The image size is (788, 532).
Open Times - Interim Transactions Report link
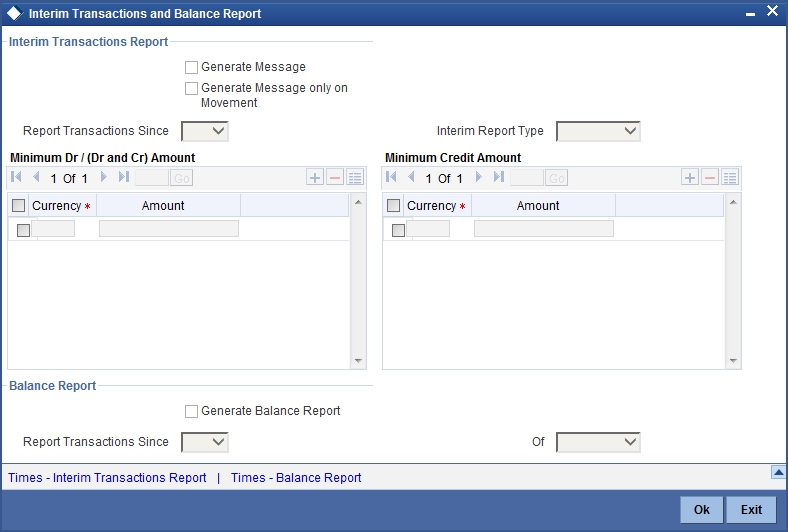pos(107,477)
